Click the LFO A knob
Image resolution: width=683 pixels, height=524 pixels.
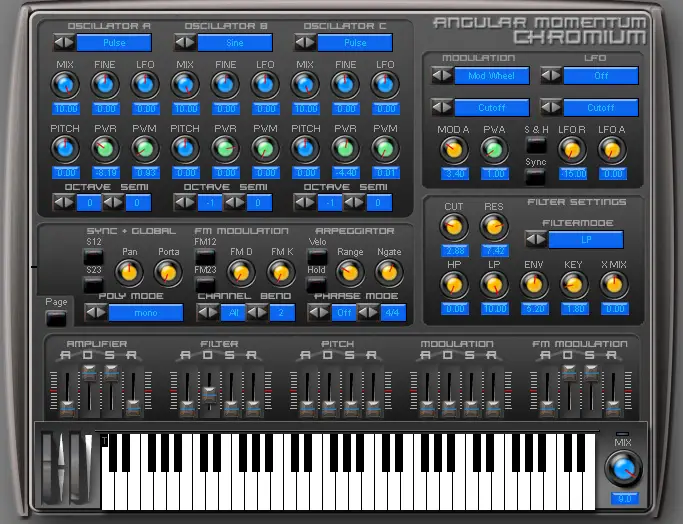612,150
